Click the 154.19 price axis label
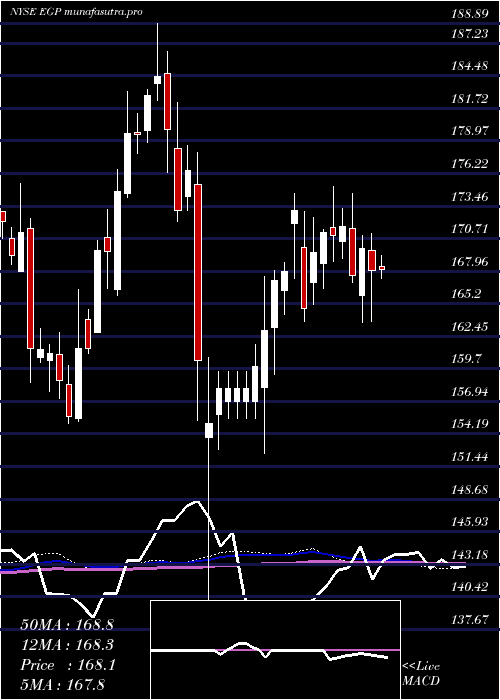The width and height of the screenshot is (500, 700). 469,424
